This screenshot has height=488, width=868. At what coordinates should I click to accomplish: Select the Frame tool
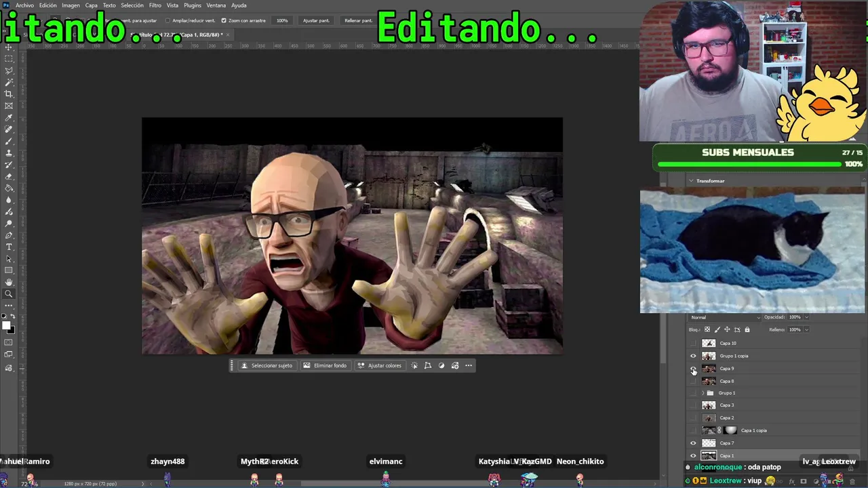click(x=9, y=106)
